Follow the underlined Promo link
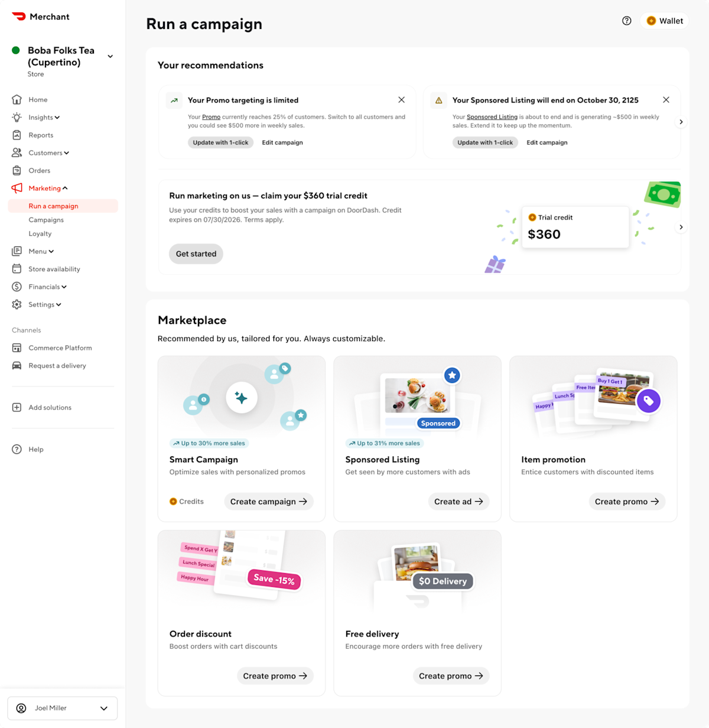 211,117
